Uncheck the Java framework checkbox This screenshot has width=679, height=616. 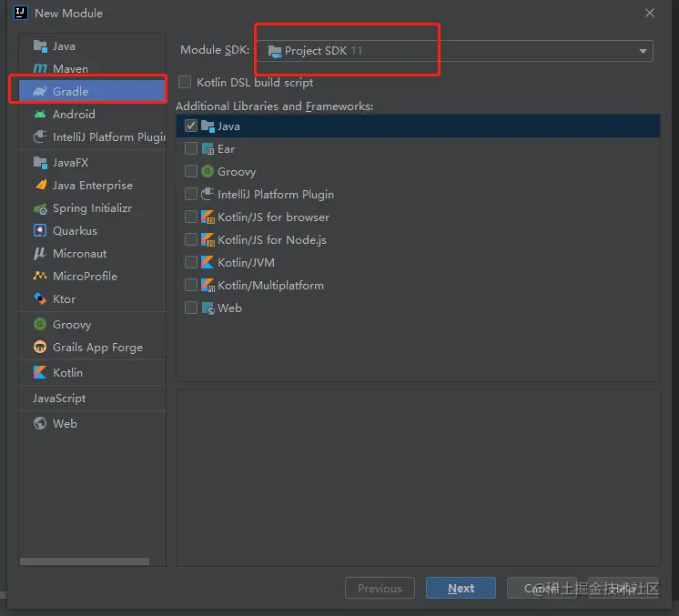coord(191,126)
